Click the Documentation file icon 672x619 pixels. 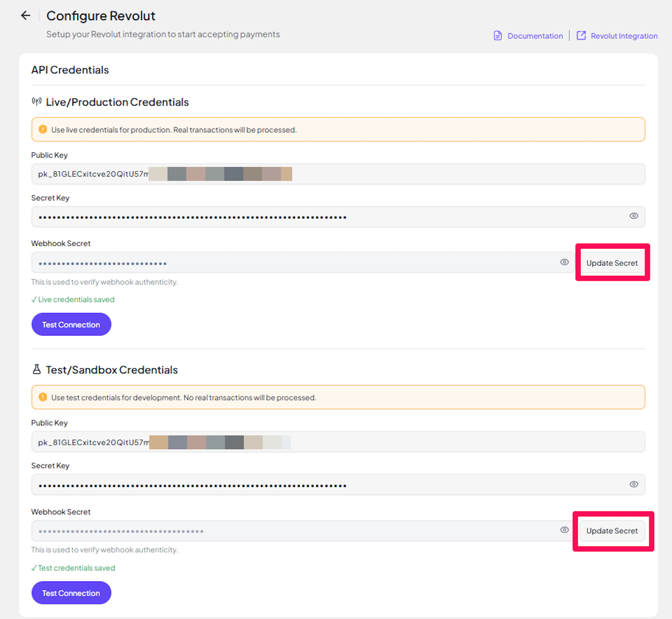pos(498,36)
